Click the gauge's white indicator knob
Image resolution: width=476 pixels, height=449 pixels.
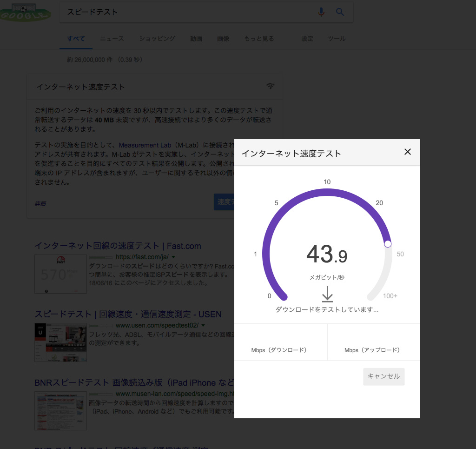tap(388, 244)
